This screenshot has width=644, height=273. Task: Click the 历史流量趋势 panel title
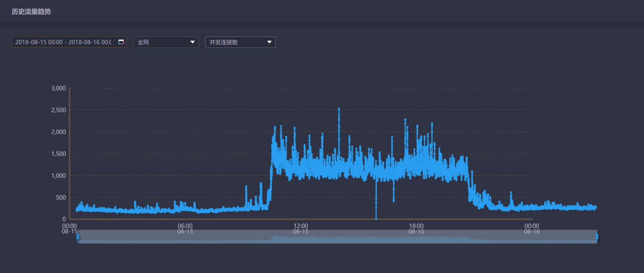[31, 12]
